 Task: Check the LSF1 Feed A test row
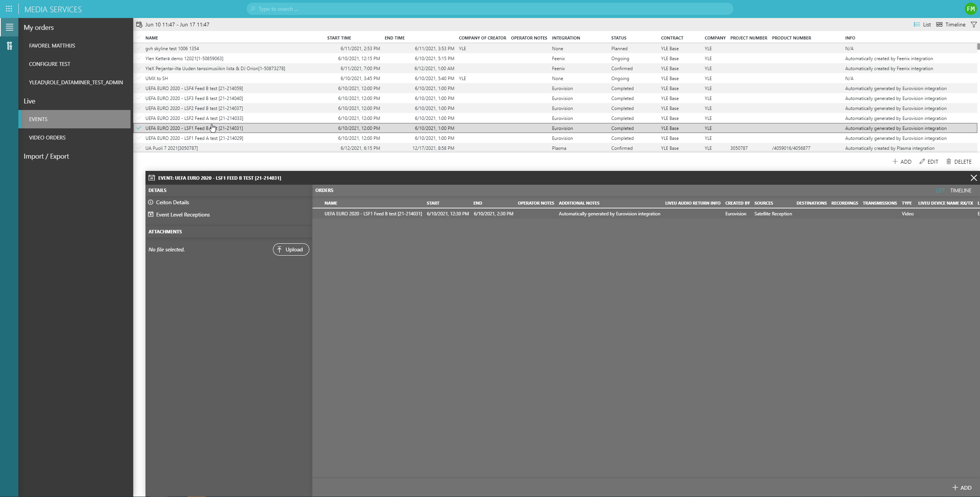click(x=139, y=138)
